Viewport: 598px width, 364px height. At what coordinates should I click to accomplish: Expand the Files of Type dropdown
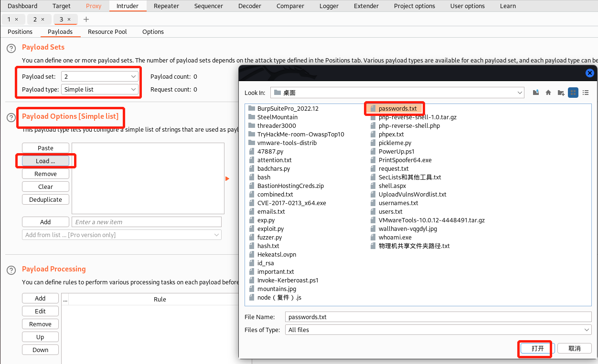[438, 330]
